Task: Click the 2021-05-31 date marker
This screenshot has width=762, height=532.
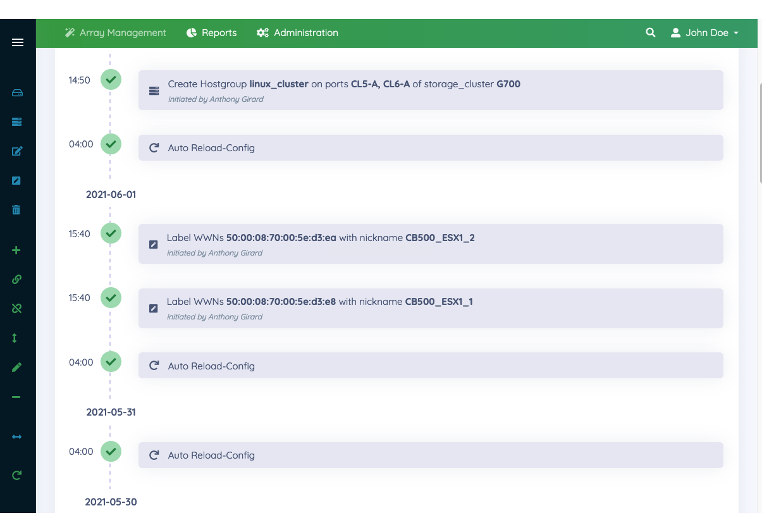Action: click(111, 412)
